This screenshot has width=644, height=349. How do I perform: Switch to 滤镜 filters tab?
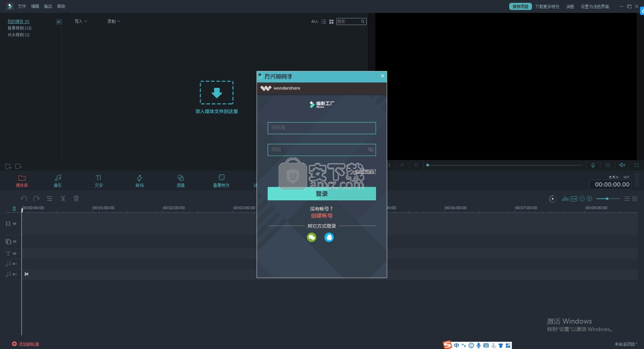pos(180,181)
